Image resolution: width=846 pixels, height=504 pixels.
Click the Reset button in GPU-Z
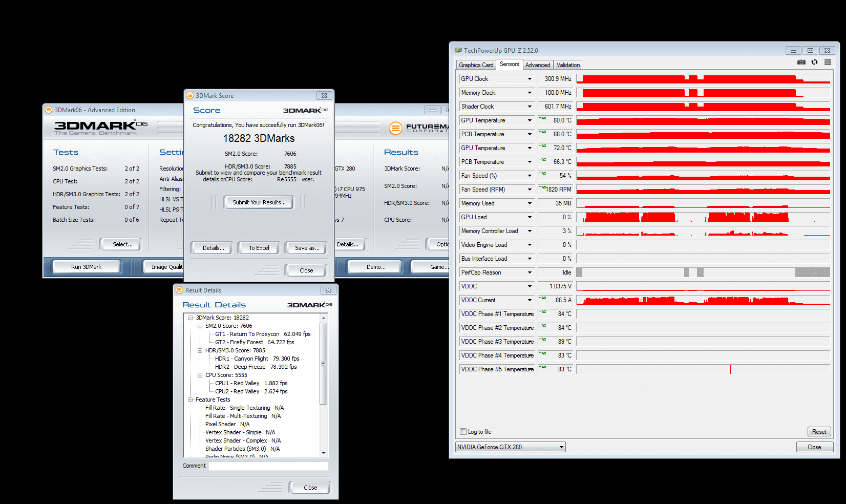(x=819, y=432)
